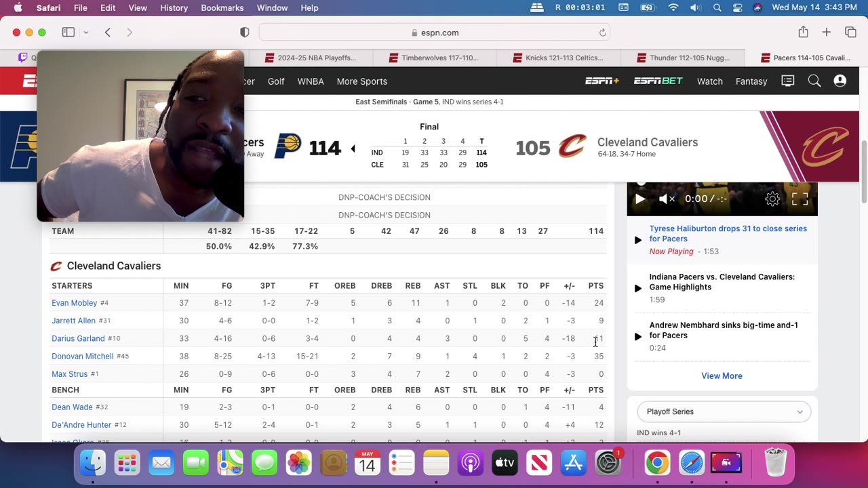
Task: Open ESPN+ logo link
Action: pyautogui.click(x=602, y=81)
